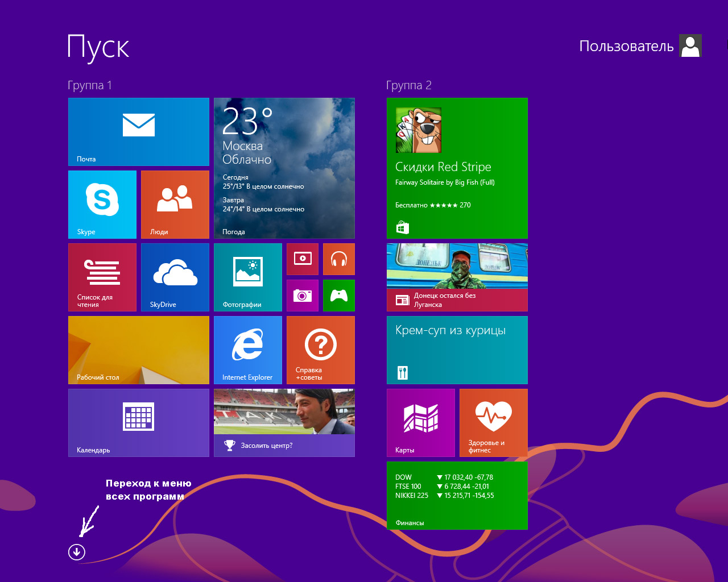This screenshot has width=728, height=582.
Task: Open the Фотографии photos tile
Action: [x=248, y=277]
